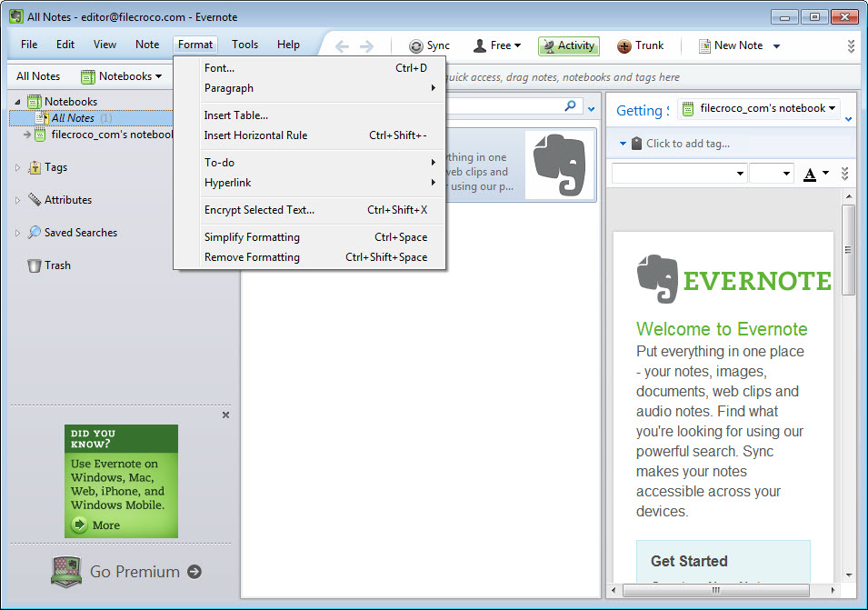Collapse the Notebooks tree node
This screenshot has height=610, width=868.
[17, 102]
